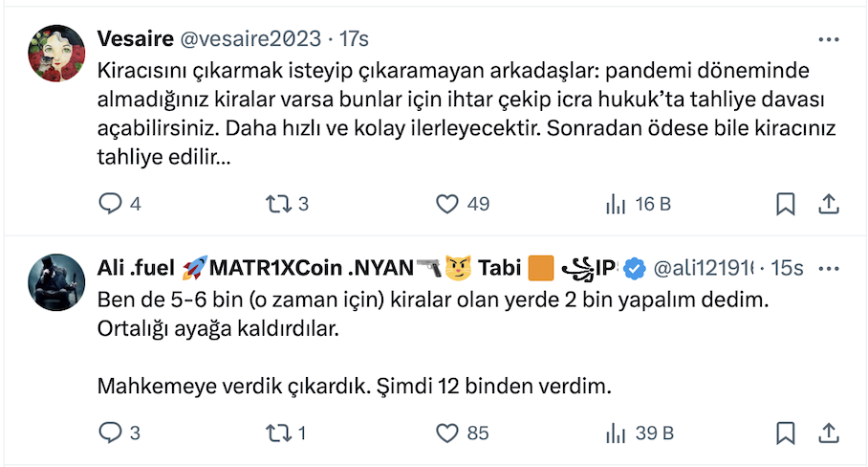868x467 pixels.
Task: Click the 17s timestamp on Vesaire's tweet
Action: click(354, 38)
